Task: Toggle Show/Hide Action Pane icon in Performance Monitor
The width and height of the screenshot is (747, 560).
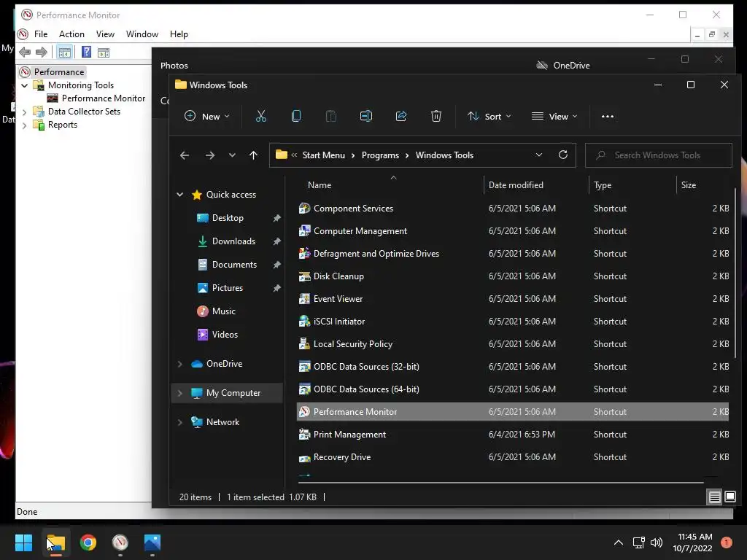Action: 104,52
